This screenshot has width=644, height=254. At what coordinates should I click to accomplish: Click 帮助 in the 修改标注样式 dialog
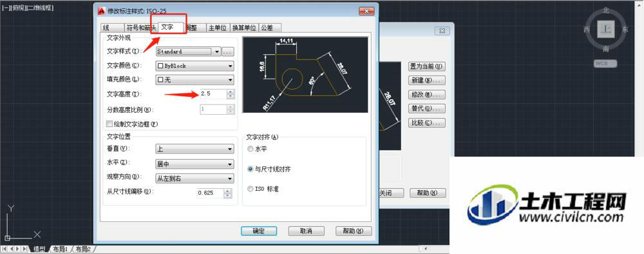[354, 231]
